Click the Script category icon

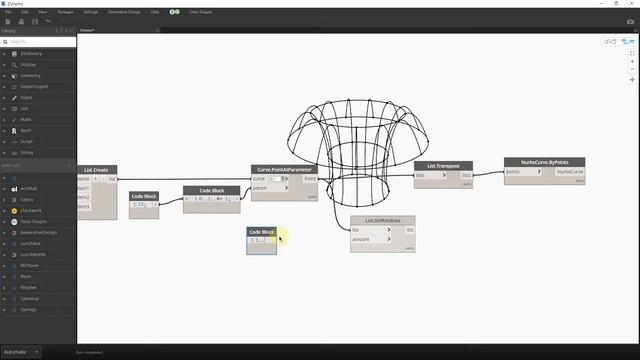click(x=14, y=142)
